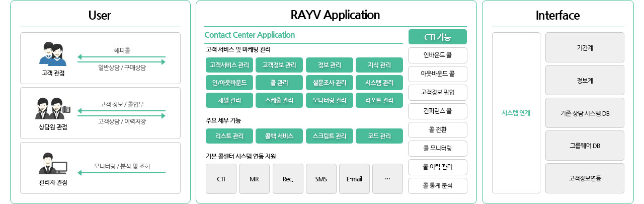The image size is (644, 204).
Task: Click 기존 상담 시스템 DB box
Action: pyautogui.click(x=585, y=113)
